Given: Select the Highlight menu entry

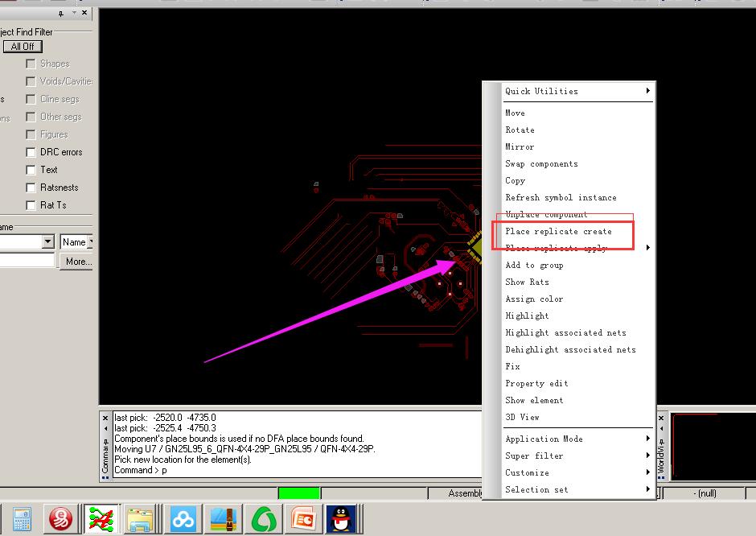Looking at the screenshot, I should [x=577, y=315].
